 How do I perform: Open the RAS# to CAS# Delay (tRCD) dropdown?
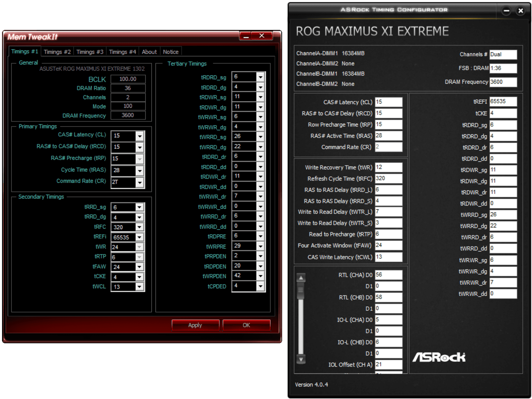point(140,147)
